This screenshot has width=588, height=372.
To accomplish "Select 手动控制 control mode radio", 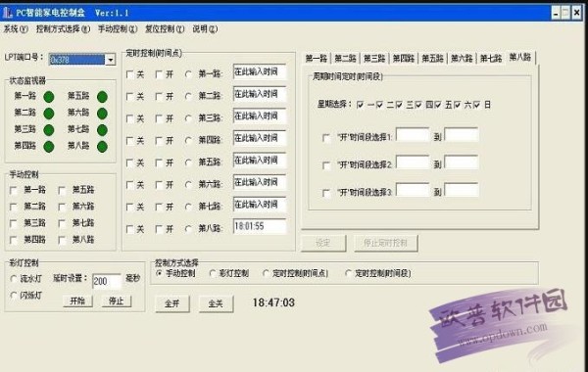I will point(159,273).
